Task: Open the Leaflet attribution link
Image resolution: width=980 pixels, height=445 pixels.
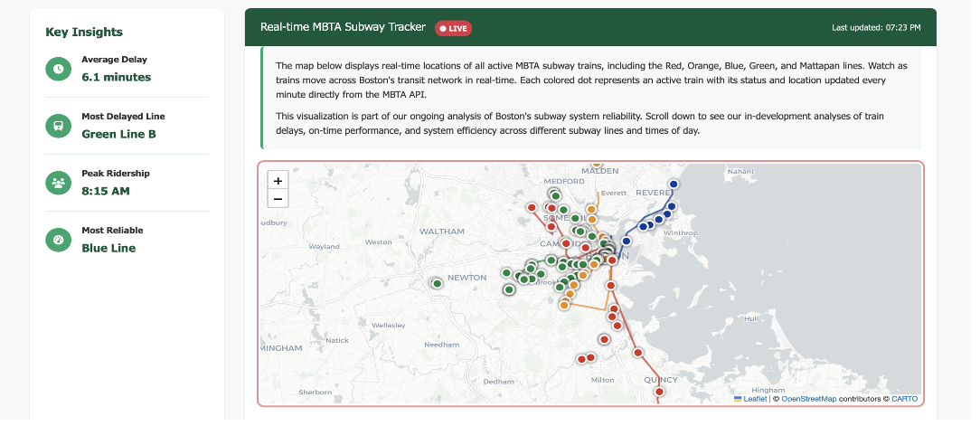Action: click(x=754, y=399)
